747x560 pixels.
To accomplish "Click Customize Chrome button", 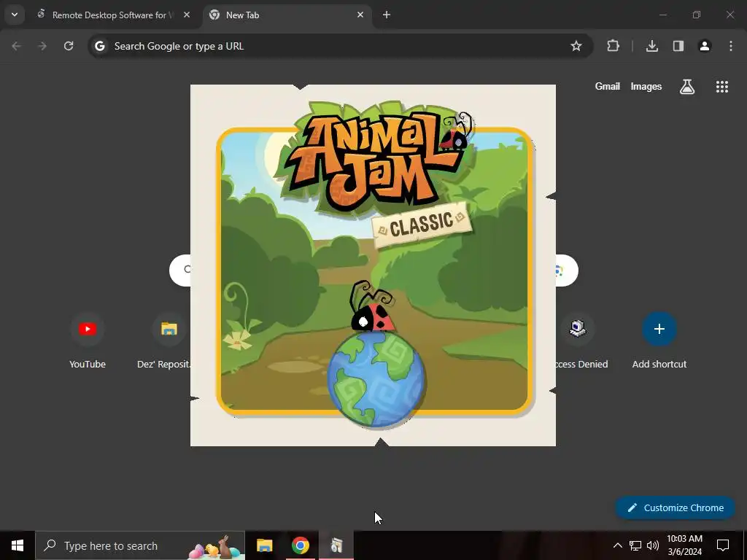I will click(x=676, y=508).
